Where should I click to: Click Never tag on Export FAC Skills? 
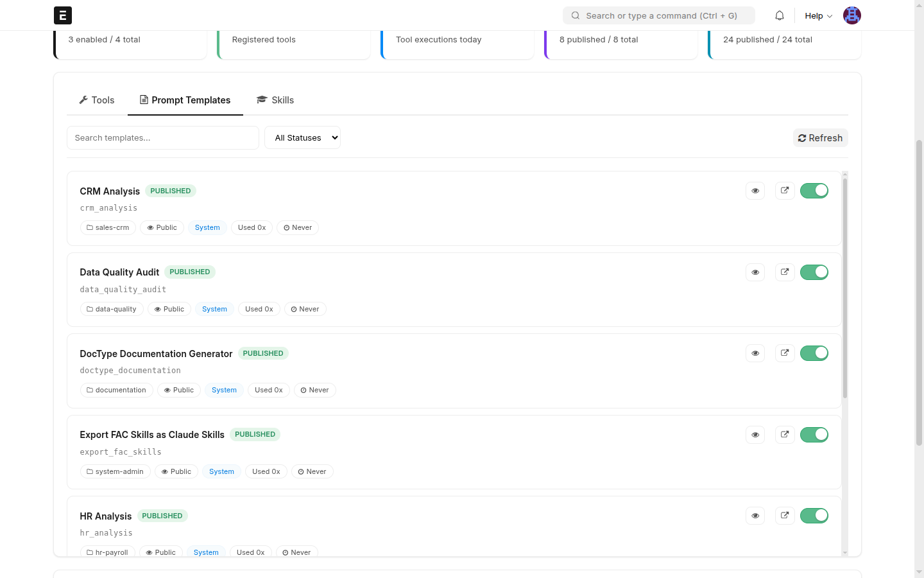tap(312, 471)
